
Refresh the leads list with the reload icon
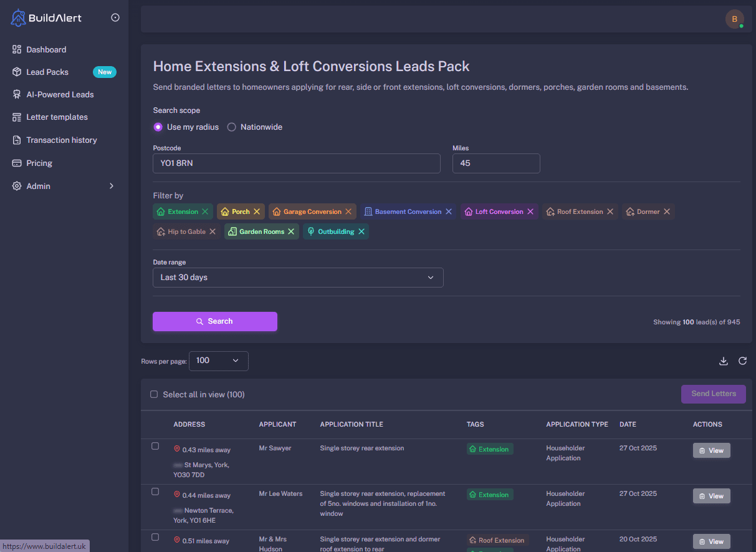click(742, 361)
